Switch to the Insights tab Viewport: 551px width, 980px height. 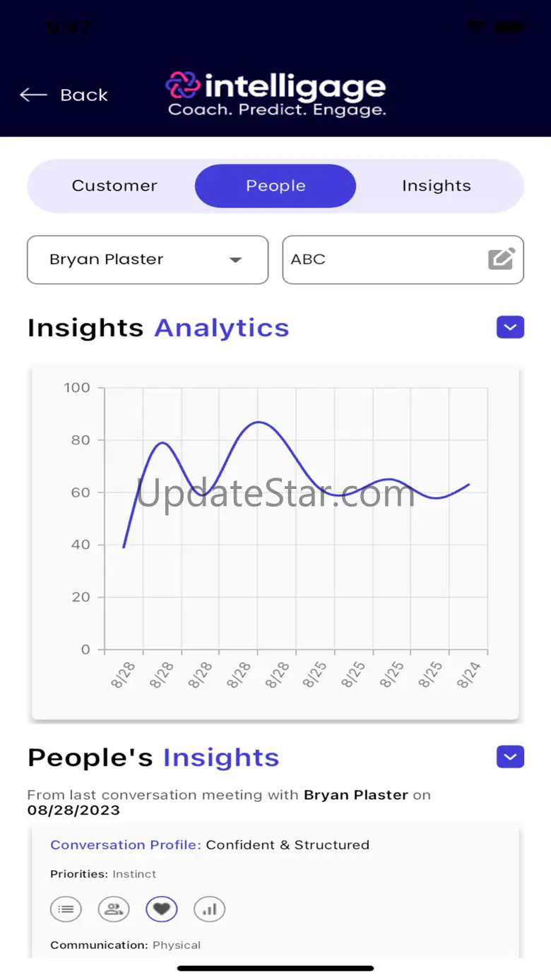pyautogui.click(x=437, y=186)
